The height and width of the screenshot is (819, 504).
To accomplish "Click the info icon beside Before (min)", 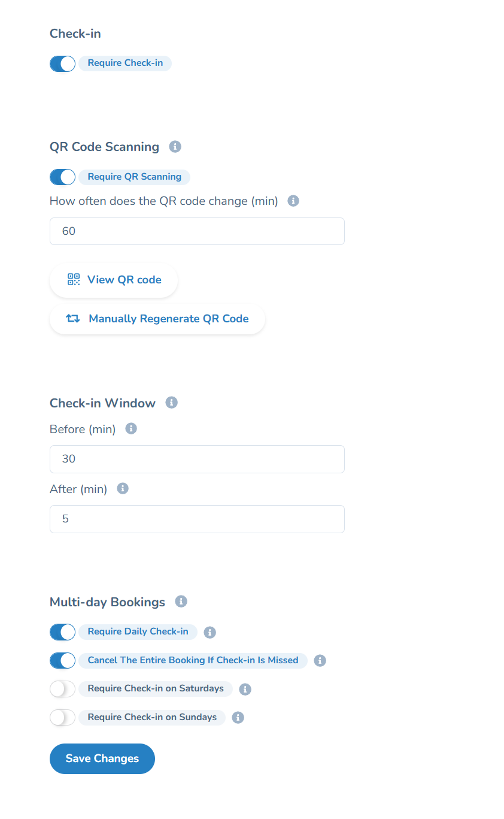I will coord(130,428).
